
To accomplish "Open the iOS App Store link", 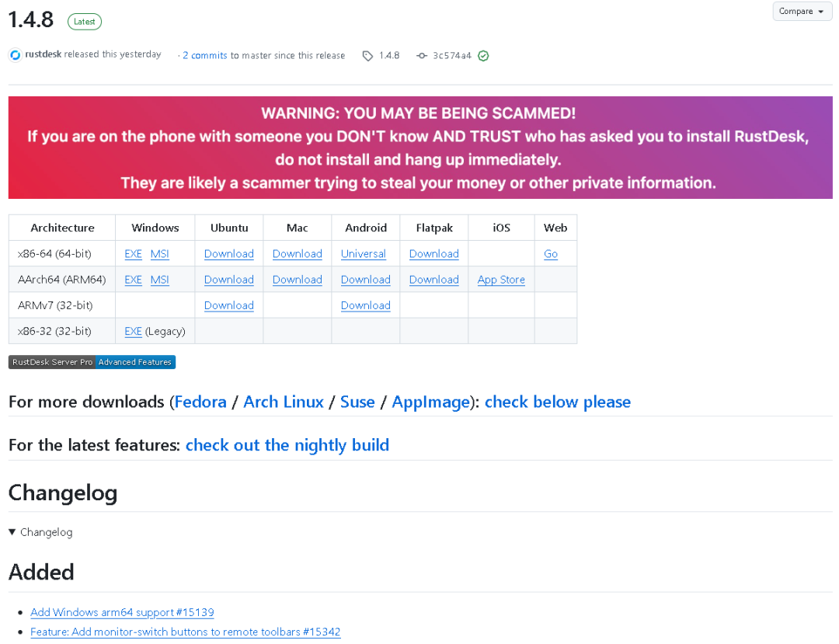I will 501,280.
